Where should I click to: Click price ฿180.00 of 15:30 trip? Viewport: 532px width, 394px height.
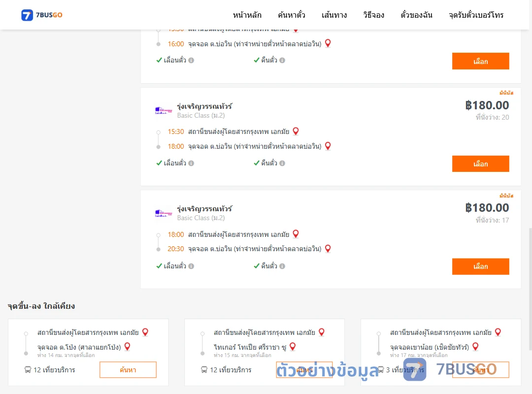(x=487, y=105)
